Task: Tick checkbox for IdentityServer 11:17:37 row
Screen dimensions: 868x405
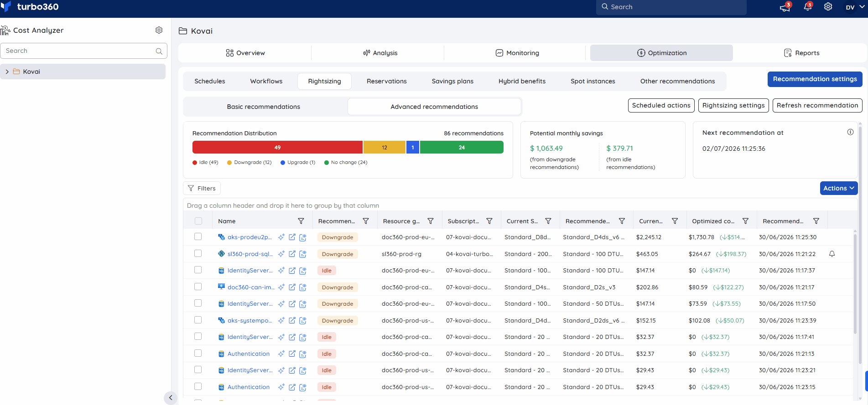Action: [x=198, y=270]
